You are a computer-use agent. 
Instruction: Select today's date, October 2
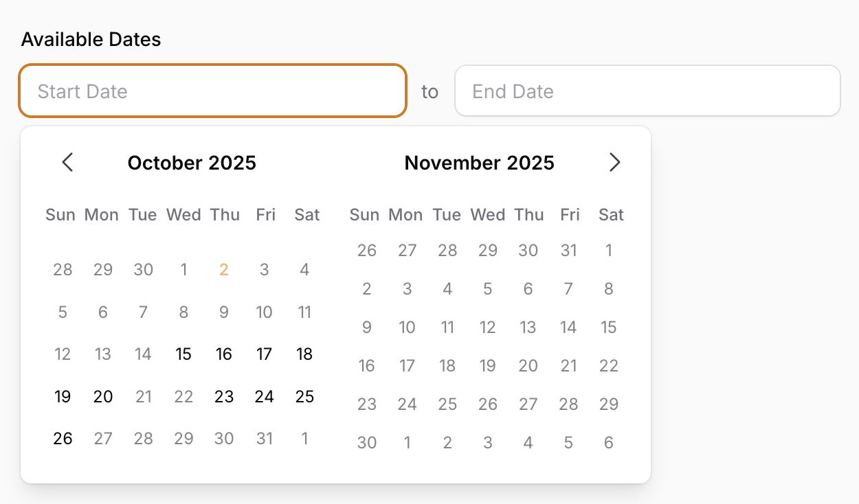tap(224, 269)
